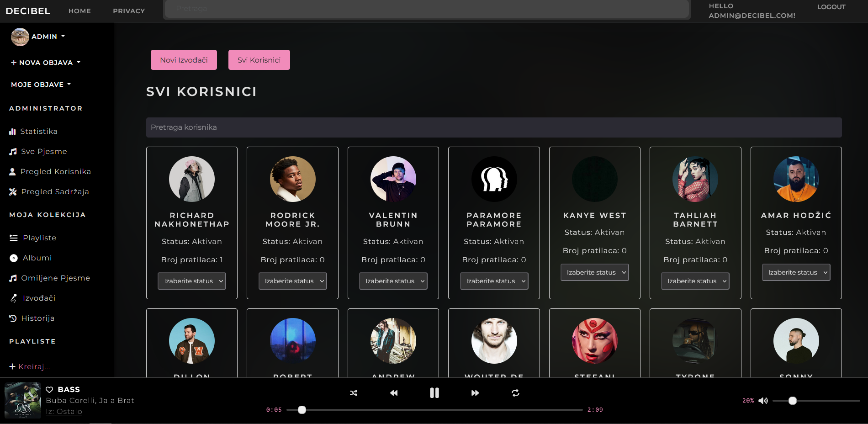Click the HELLO ADMIN@DECIBEL.COM! greeting

(x=752, y=11)
